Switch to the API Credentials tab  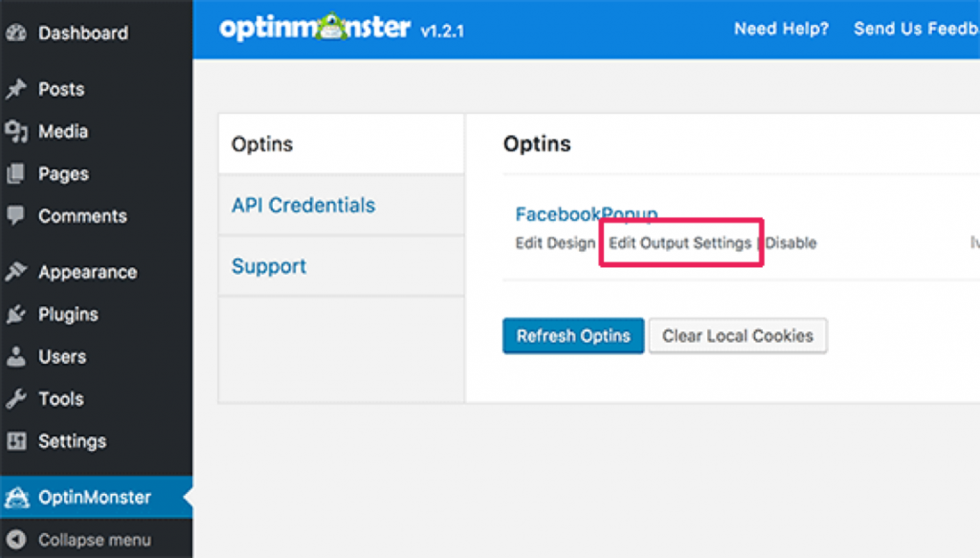point(342,205)
